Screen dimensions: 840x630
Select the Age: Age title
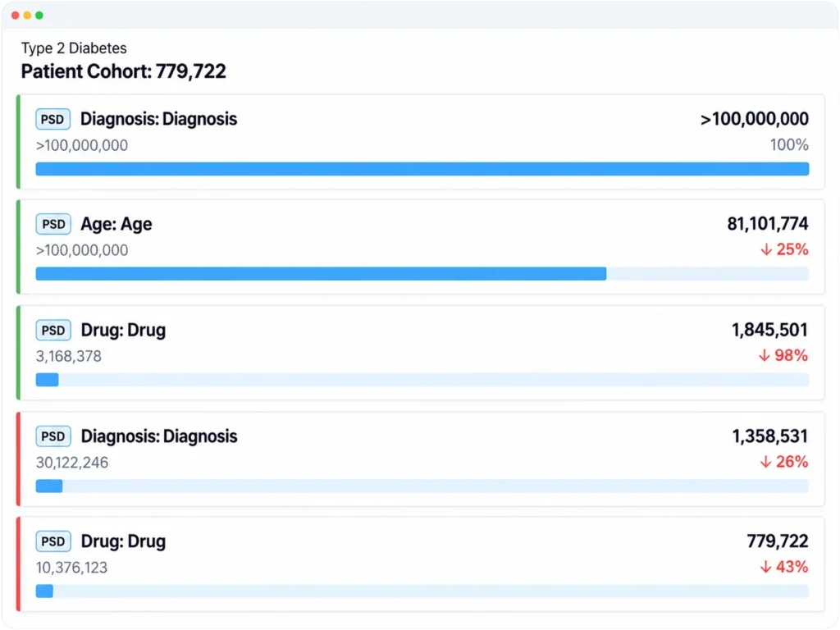coord(116,224)
